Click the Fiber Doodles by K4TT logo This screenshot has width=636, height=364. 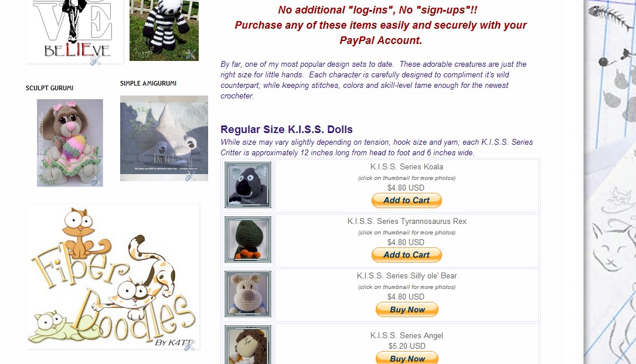113,277
